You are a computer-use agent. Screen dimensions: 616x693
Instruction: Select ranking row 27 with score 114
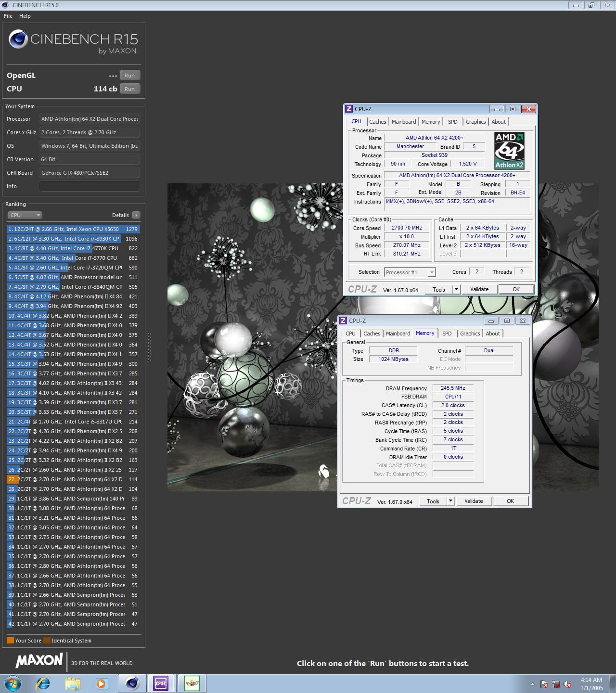73,479
